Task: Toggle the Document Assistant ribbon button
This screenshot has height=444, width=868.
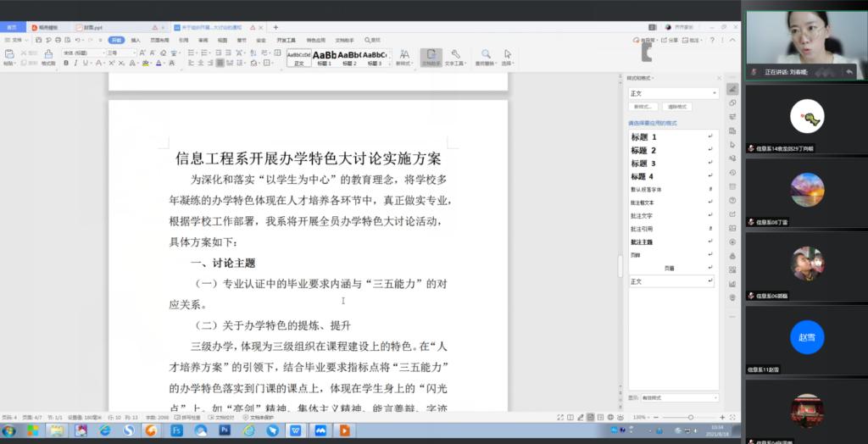Action: pos(431,58)
